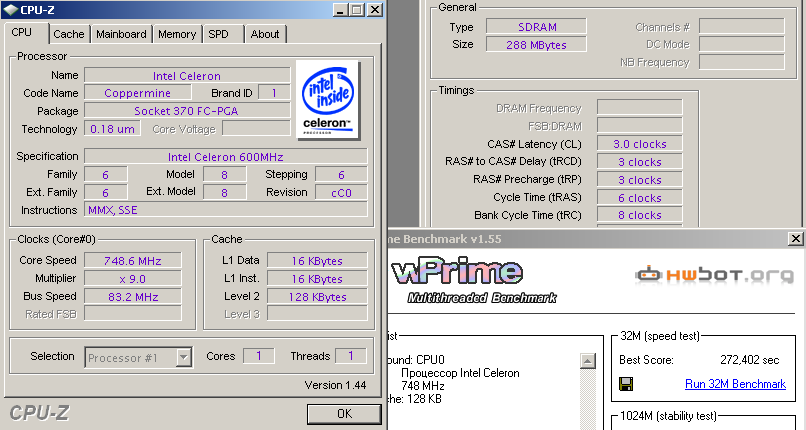Click the Specification field Intel Celeron 600MHz
This screenshot has height=430, width=806.
pyautogui.click(x=226, y=157)
